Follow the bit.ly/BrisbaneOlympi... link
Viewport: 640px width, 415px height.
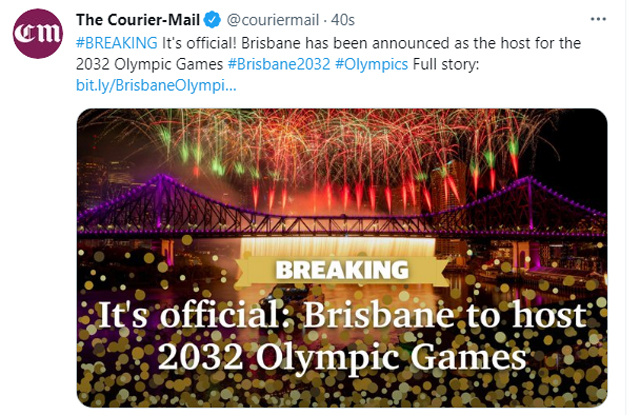[x=156, y=86]
